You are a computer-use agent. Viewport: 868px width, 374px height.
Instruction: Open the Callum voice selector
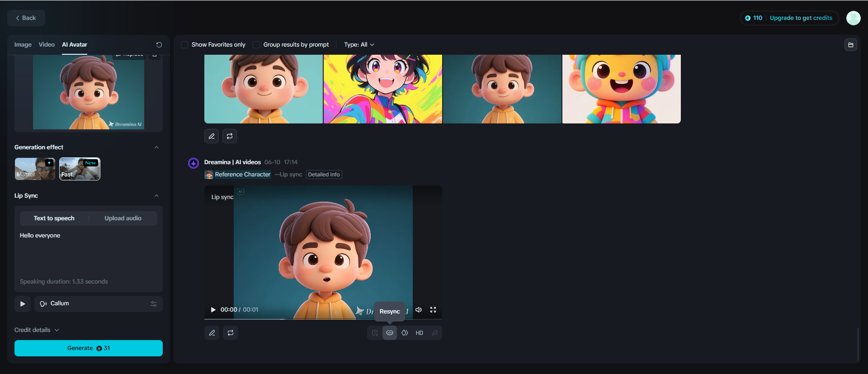coord(99,304)
